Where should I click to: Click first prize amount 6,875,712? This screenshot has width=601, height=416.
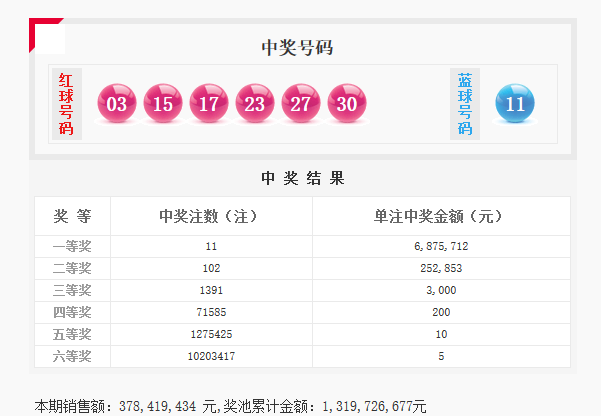click(441, 246)
